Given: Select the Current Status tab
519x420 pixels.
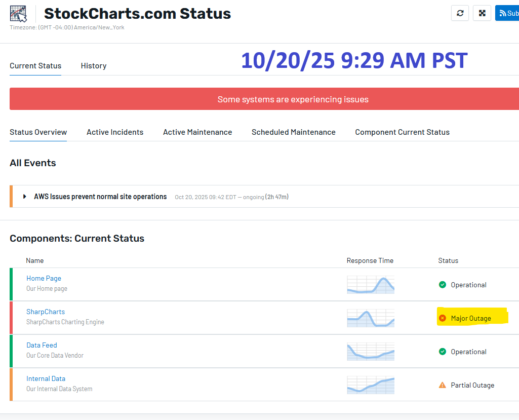Looking at the screenshot, I should 35,66.
